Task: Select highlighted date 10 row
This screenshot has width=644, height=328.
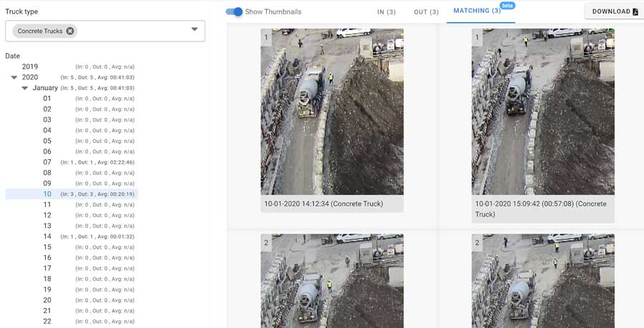Action: [72, 194]
